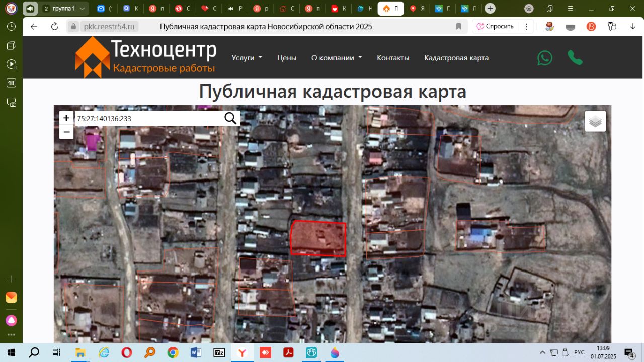Go back to the previous page

(x=34, y=26)
